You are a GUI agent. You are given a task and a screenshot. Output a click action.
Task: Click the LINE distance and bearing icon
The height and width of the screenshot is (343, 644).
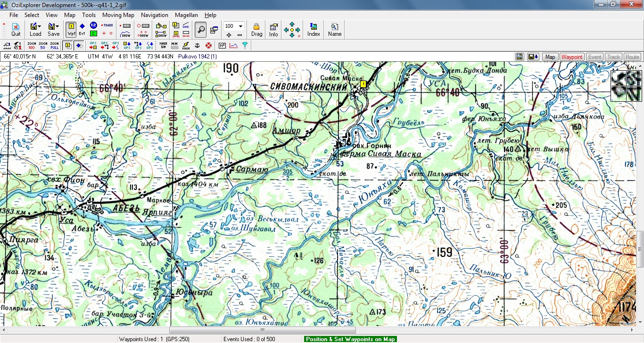(x=186, y=25)
